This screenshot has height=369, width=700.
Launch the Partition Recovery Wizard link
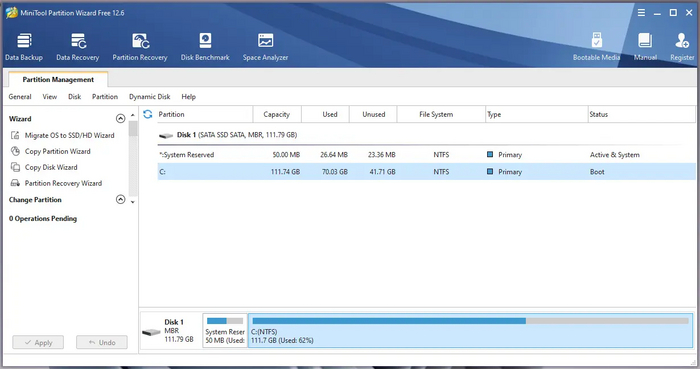[63, 183]
